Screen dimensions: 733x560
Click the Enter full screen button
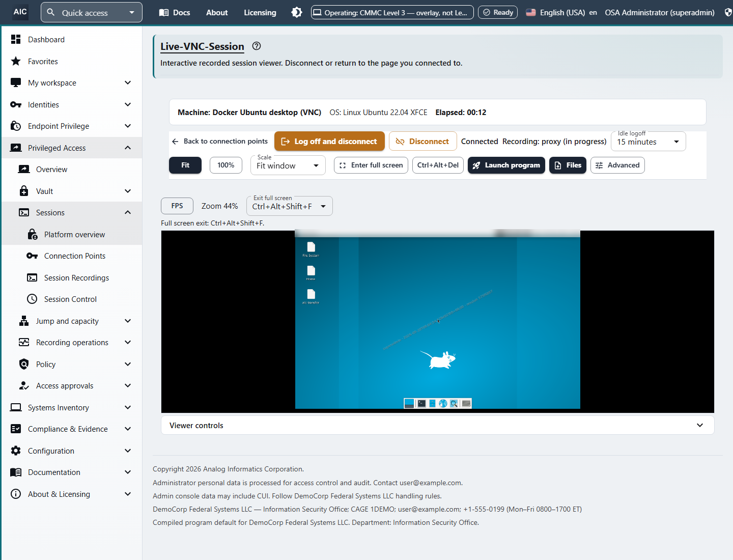(x=371, y=165)
